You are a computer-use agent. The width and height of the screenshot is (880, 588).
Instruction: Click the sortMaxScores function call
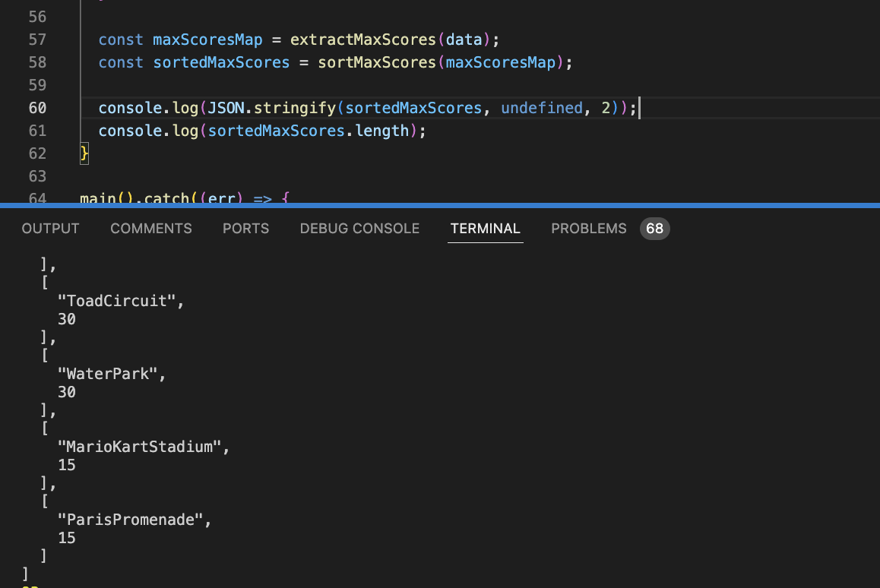pyautogui.click(x=377, y=62)
